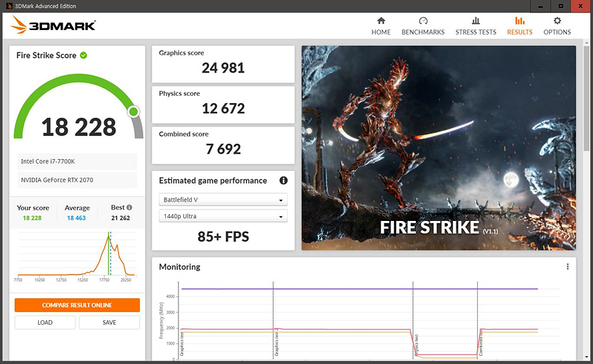Click the Physics score value 12 672
The image size is (593, 364).
[x=223, y=108]
